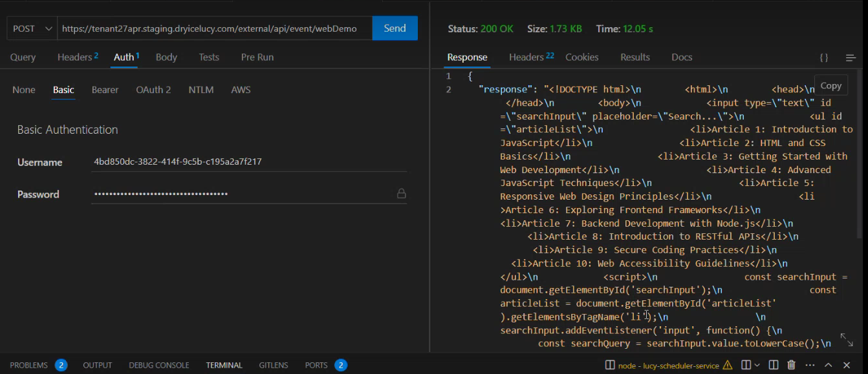
Task: Click the password lock icon
Action: coord(401,194)
